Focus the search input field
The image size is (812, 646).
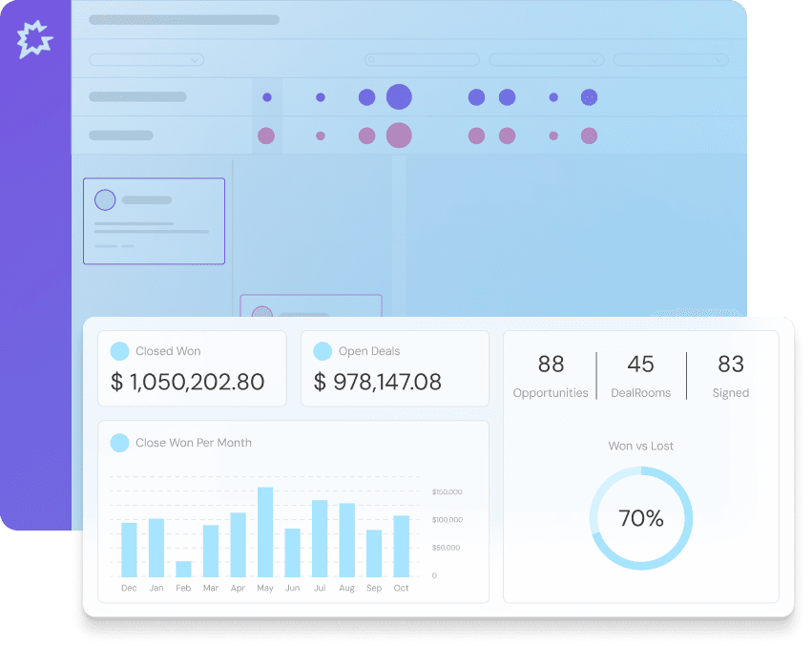point(422,60)
